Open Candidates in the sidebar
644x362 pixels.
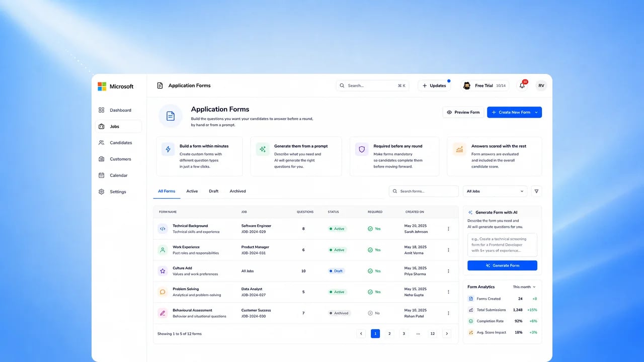pos(118,143)
